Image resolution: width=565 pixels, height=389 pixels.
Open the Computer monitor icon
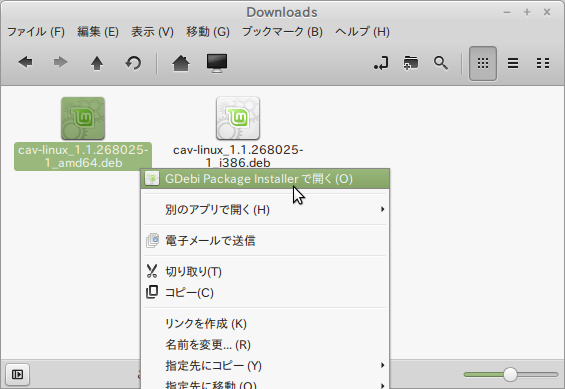click(x=217, y=63)
